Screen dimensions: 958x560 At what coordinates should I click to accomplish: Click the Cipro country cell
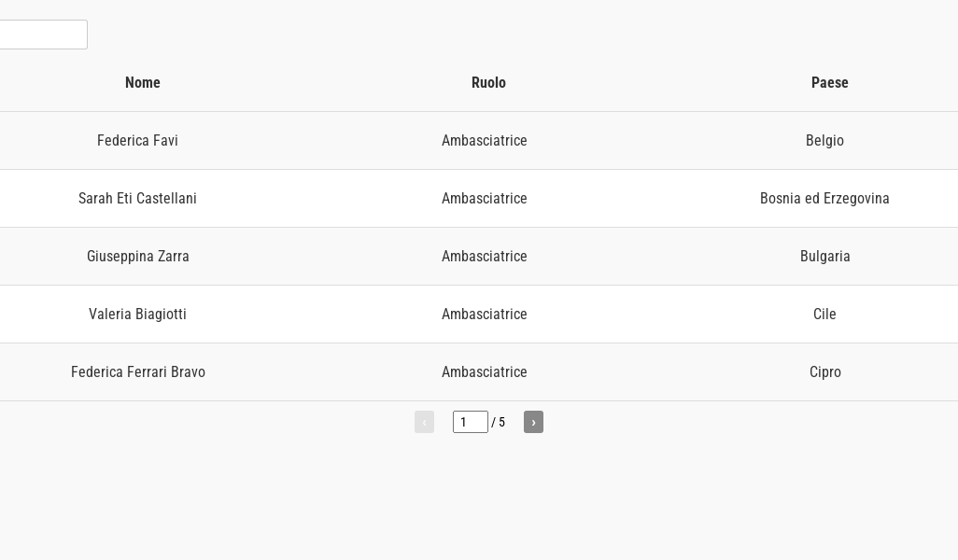(824, 372)
